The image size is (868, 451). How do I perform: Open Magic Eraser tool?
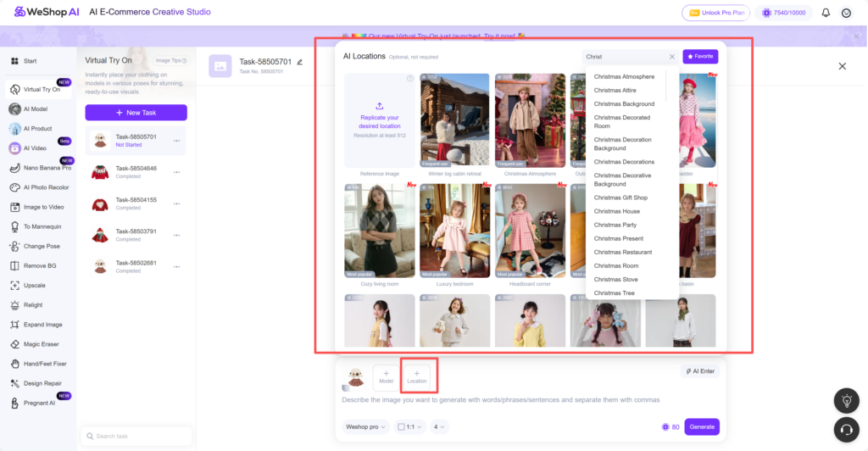pyautogui.click(x=36, y=344)
